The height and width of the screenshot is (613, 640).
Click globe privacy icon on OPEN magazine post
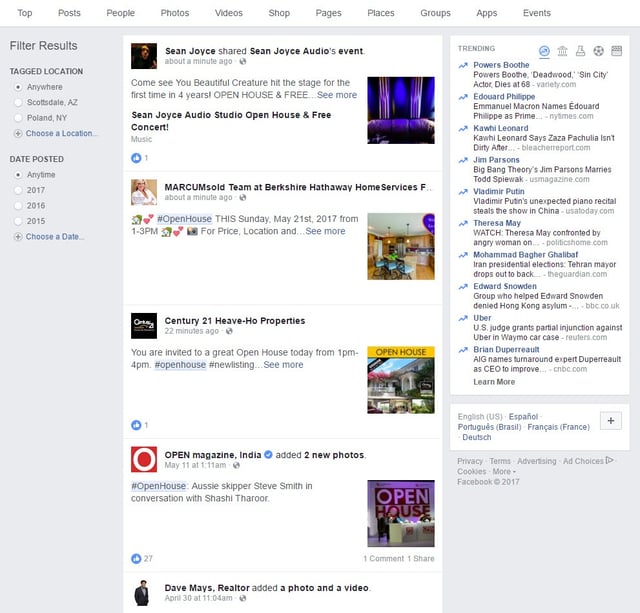(236, 465)
